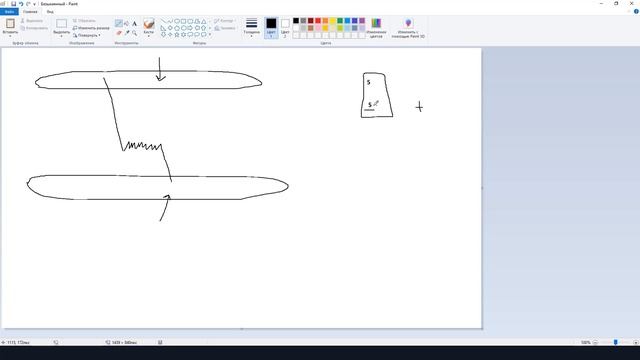Click the Save icon in the title bar
Screen dimensions: 640x360
point(13,4)
